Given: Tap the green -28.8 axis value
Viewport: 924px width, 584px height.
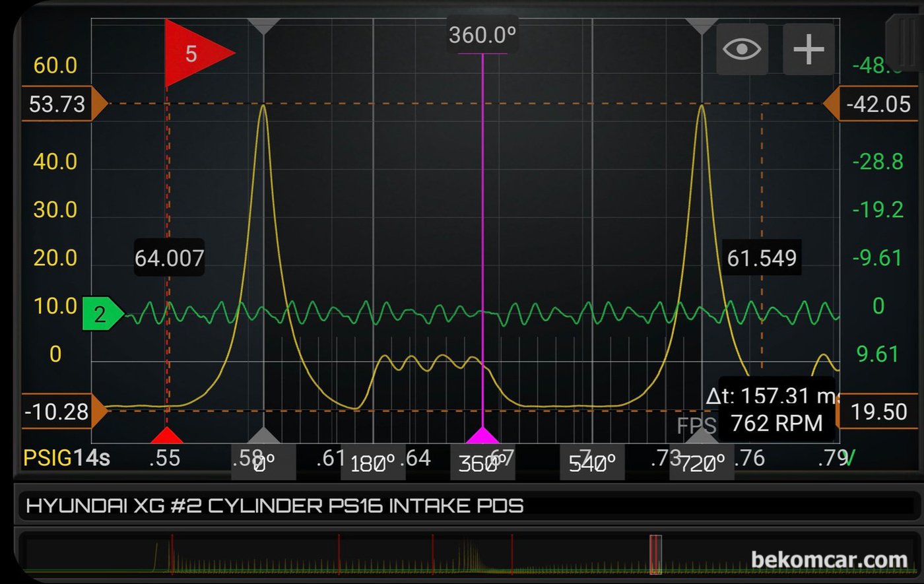Looking at the screenshot, I should [878, 162].
